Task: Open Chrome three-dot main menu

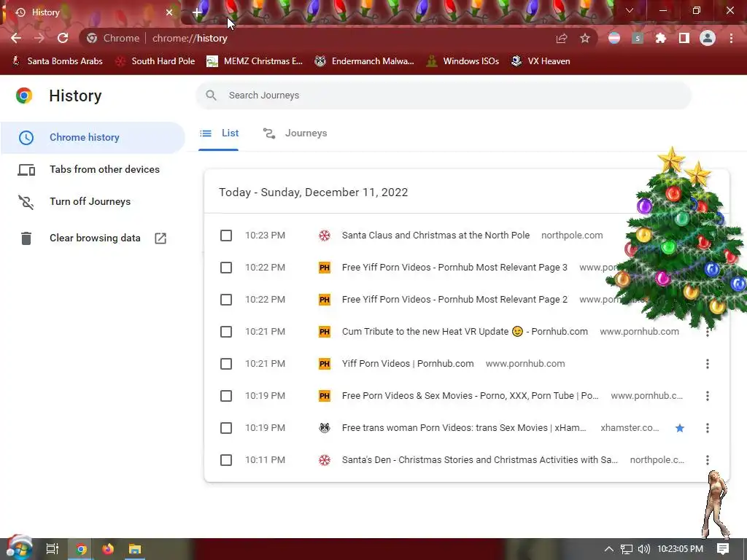Action: (x=731, y=38)
